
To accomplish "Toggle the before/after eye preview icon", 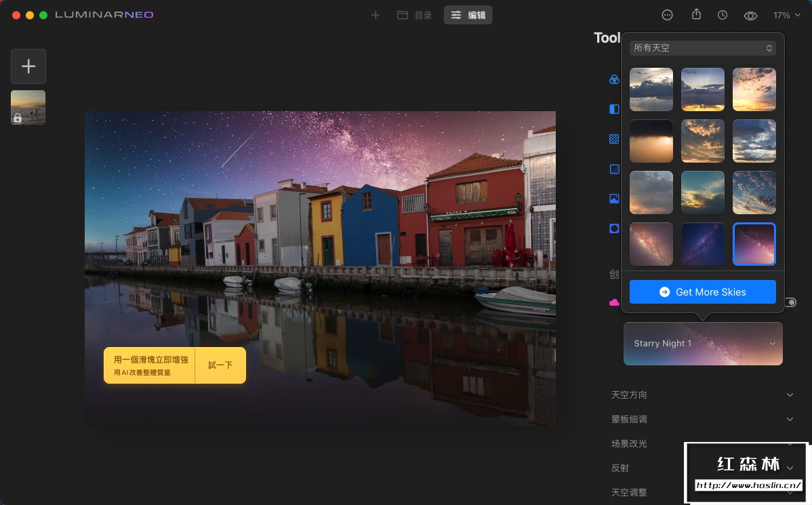I will pos(750,14).
